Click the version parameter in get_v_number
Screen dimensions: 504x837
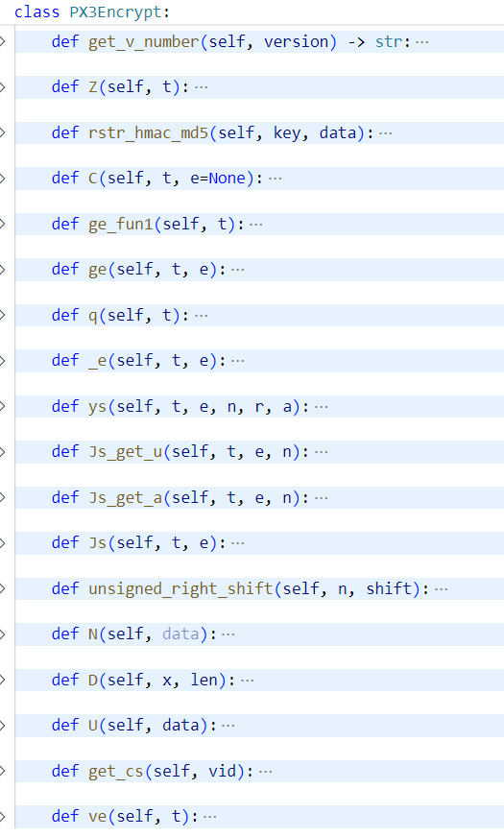297,41
